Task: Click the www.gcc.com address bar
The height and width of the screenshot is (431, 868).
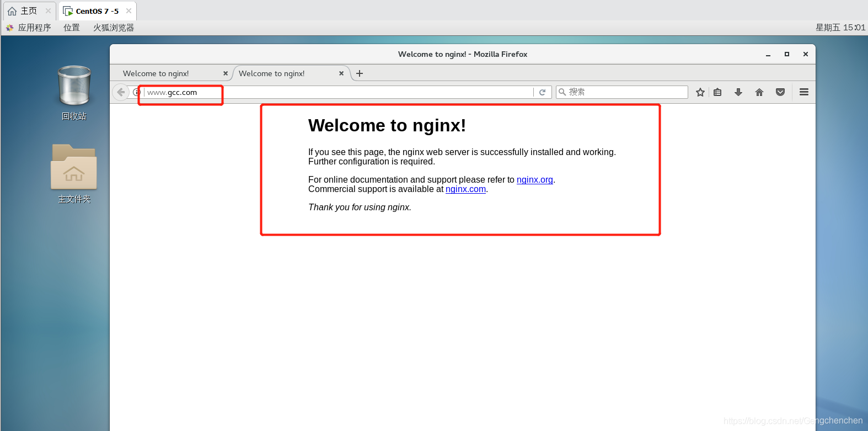Action: [x=339, y=92]
